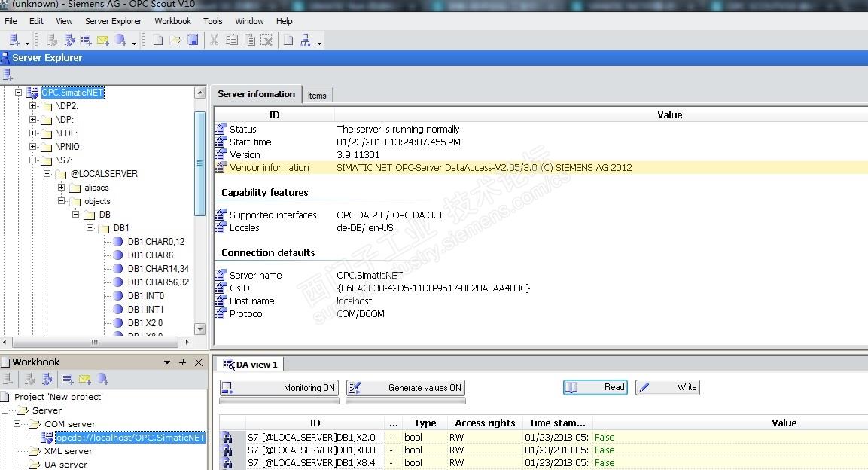Expand the \DP2: tree node
Viewport: 868px width, 470px height.
(x=33, y=106)
